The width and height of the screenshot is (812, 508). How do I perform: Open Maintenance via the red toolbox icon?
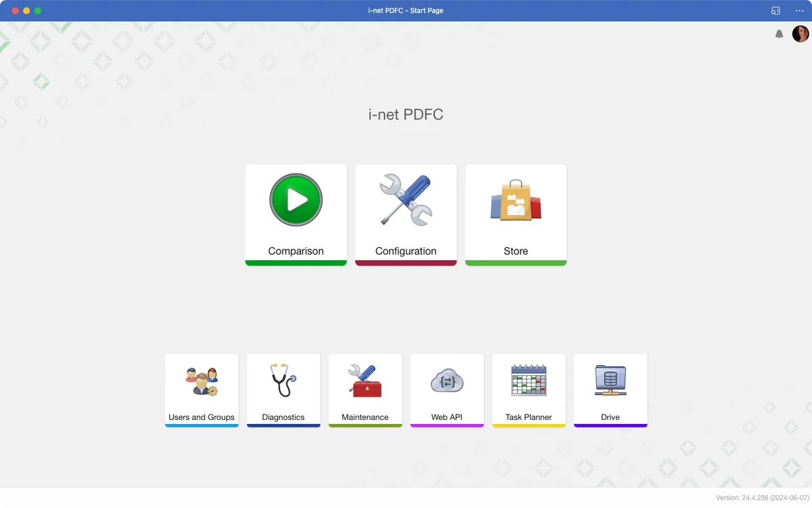[x=365, y=381]
